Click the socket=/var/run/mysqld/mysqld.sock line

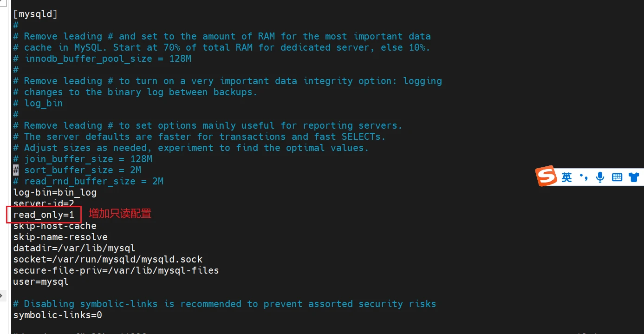click(108, 259)
